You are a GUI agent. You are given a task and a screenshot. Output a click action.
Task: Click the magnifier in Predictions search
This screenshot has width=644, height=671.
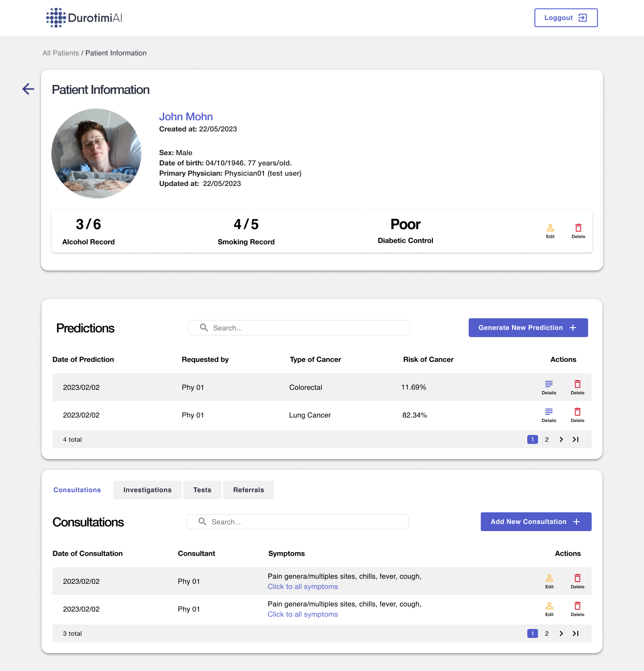coord(204,327)
